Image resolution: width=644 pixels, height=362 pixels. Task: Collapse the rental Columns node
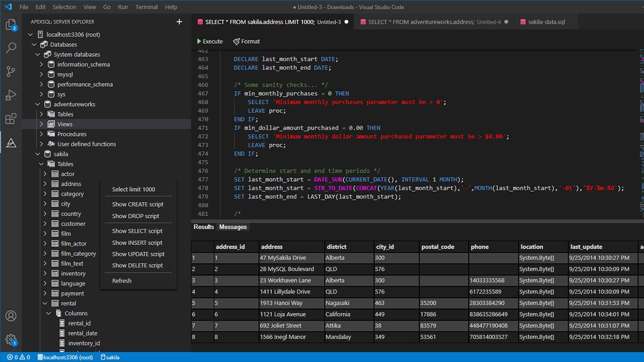(x=48, y=313)
